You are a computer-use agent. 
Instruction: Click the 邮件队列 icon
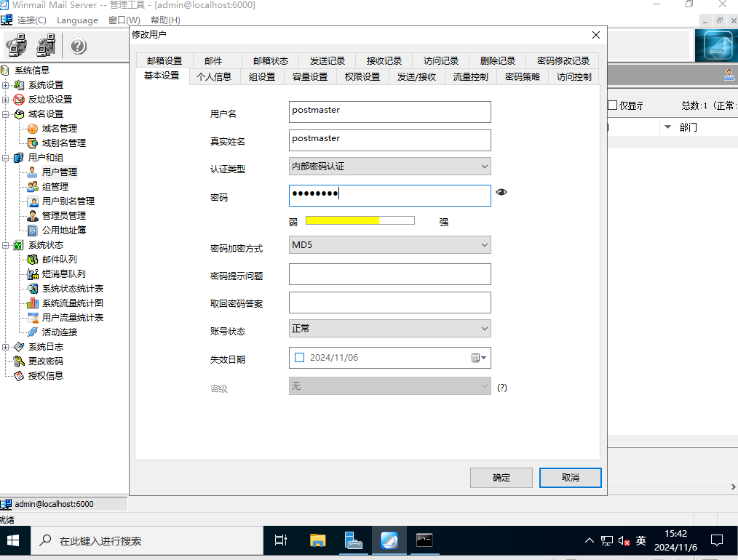point(33,260)
